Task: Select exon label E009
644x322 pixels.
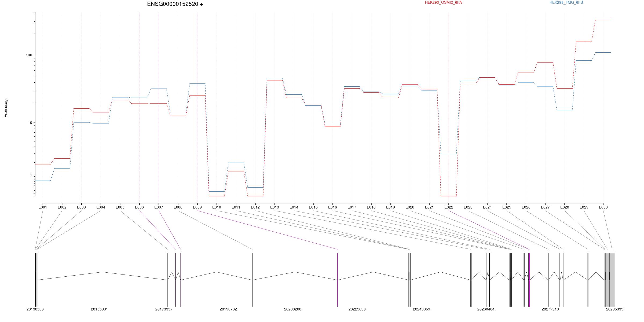Action: pos(197,207)
